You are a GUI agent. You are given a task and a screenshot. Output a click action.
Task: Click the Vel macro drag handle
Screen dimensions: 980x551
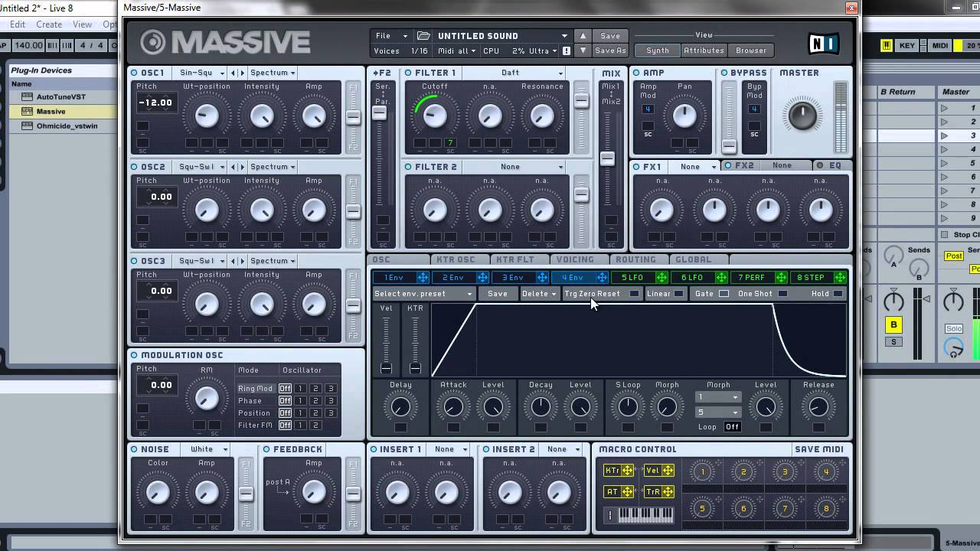668,471
